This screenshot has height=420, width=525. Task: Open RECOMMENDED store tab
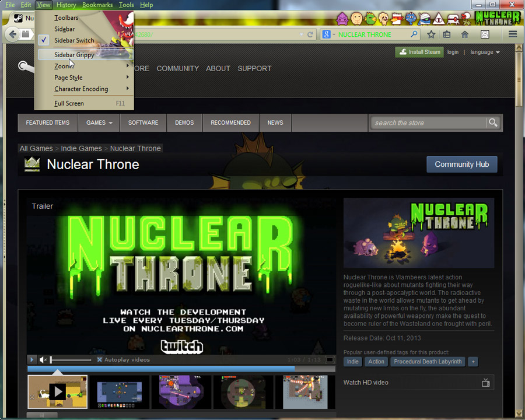pyautogui.click(x=230, y=123)
